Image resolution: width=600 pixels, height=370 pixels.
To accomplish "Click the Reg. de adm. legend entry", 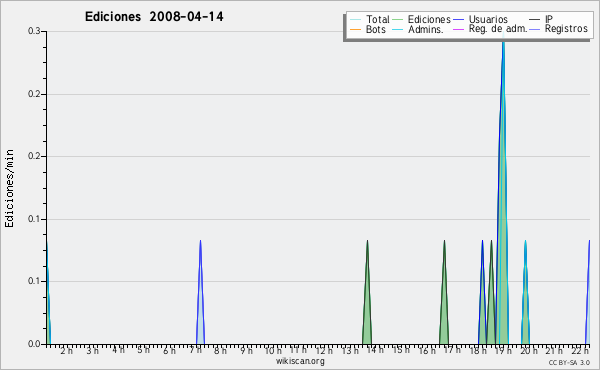I will 490,29.
